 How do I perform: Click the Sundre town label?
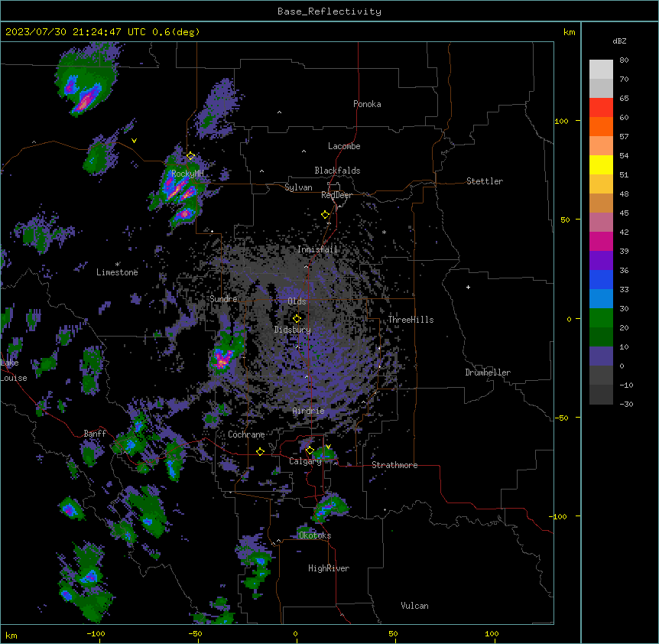[223, 299]
